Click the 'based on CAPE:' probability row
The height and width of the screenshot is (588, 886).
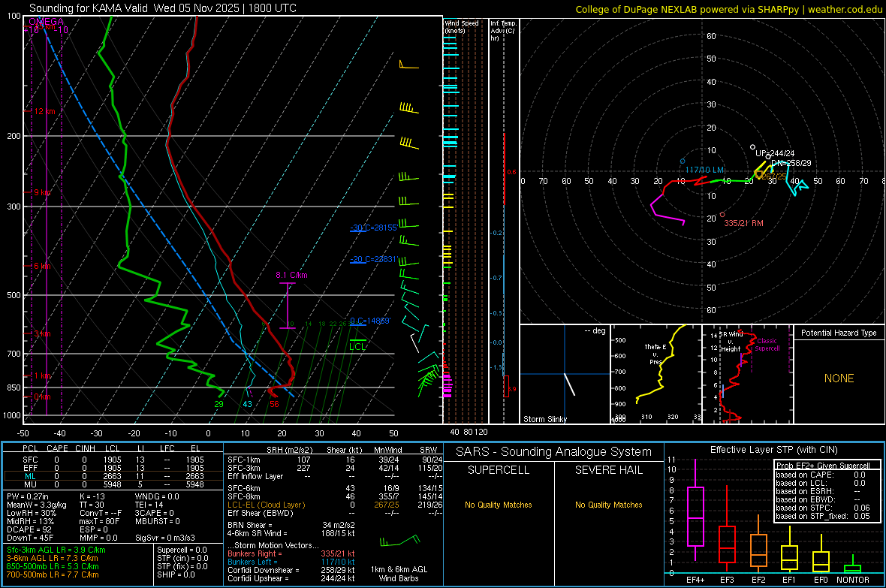pos(823,475)
